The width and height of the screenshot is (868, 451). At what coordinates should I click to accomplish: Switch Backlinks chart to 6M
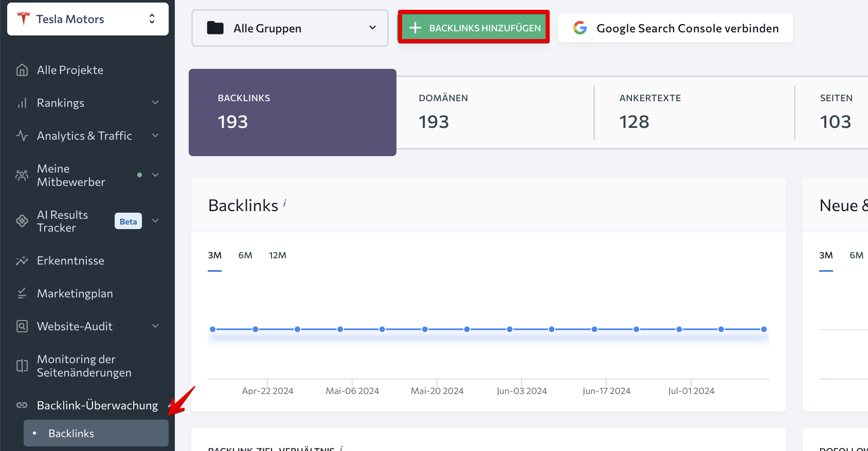245,255
